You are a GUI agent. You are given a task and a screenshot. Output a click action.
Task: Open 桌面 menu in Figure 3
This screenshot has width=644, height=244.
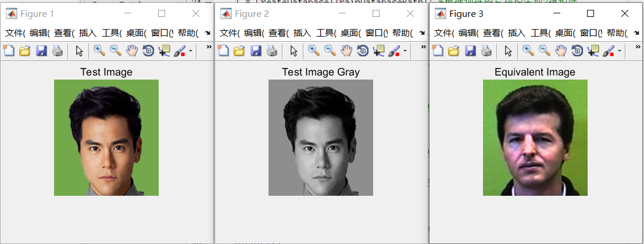tap(565, 33)
